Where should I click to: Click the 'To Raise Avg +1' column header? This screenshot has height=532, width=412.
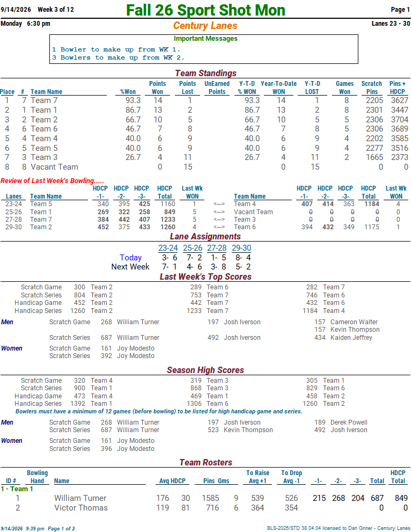(x=257, y=477)
